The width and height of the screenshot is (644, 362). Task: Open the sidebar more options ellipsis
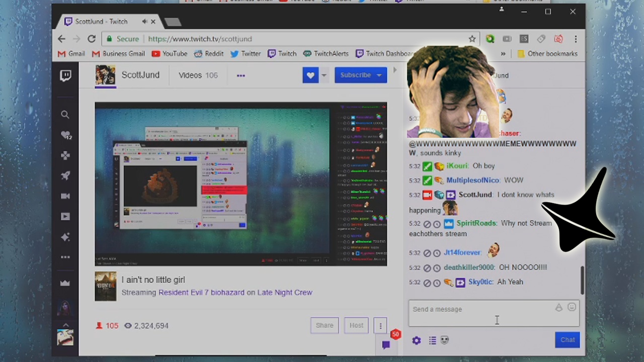pyautogui.click(x=65, y=257)
